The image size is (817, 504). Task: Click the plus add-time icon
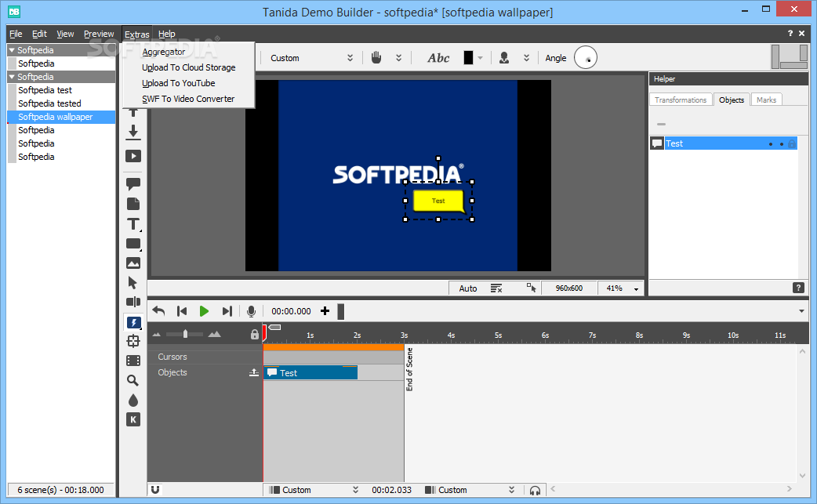325,311
